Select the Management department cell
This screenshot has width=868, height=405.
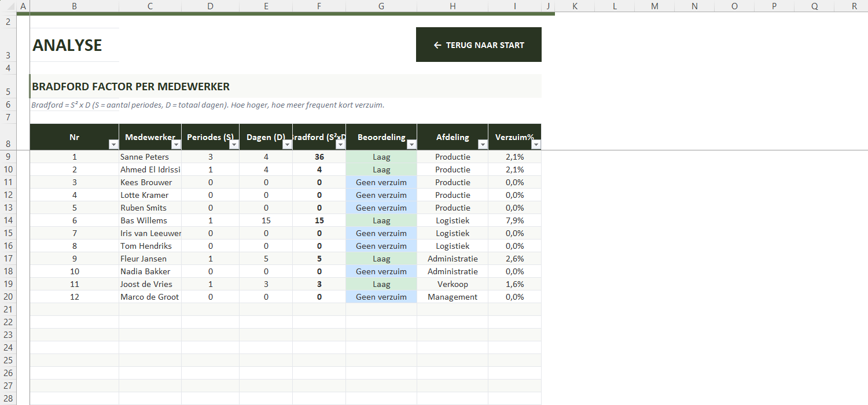pos(453,297)
